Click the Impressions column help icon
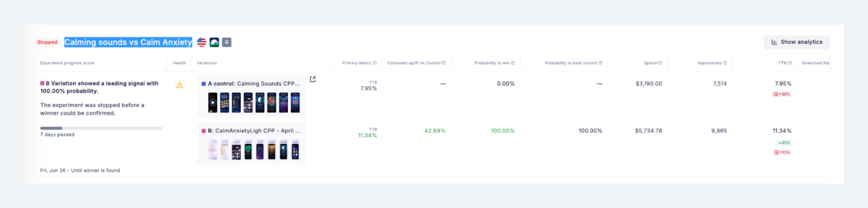 [x=725, y=63]
